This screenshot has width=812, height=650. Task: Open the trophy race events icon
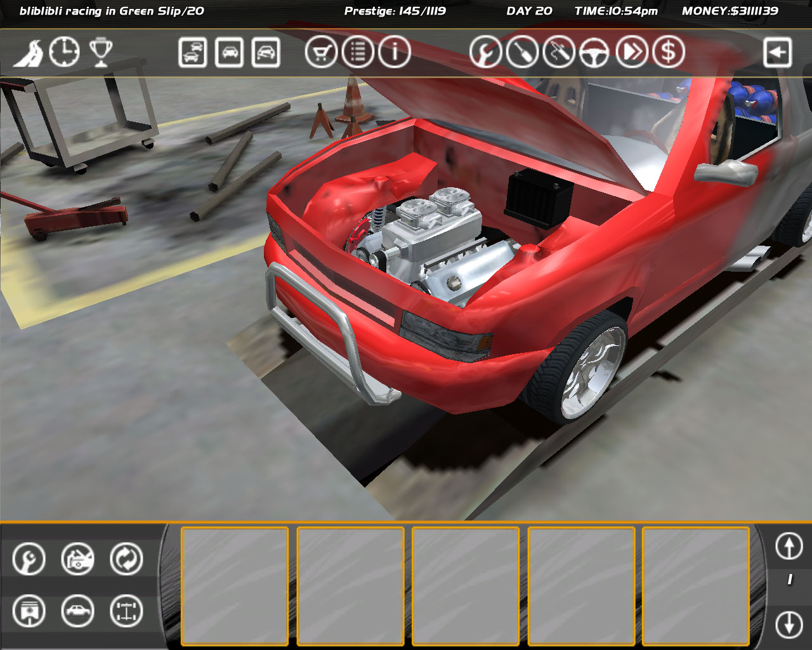(x=101, y=52)
